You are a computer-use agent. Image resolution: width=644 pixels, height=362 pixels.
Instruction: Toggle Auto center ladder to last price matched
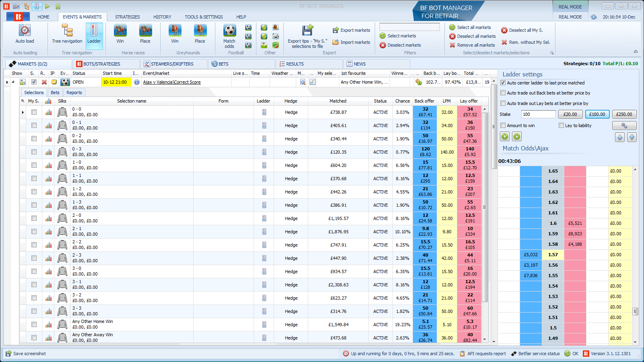coord(503,83)
